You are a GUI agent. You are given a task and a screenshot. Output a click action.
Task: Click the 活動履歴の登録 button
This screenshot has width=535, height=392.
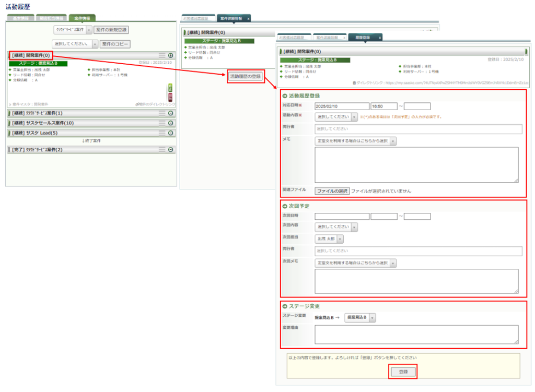[245, 76]
